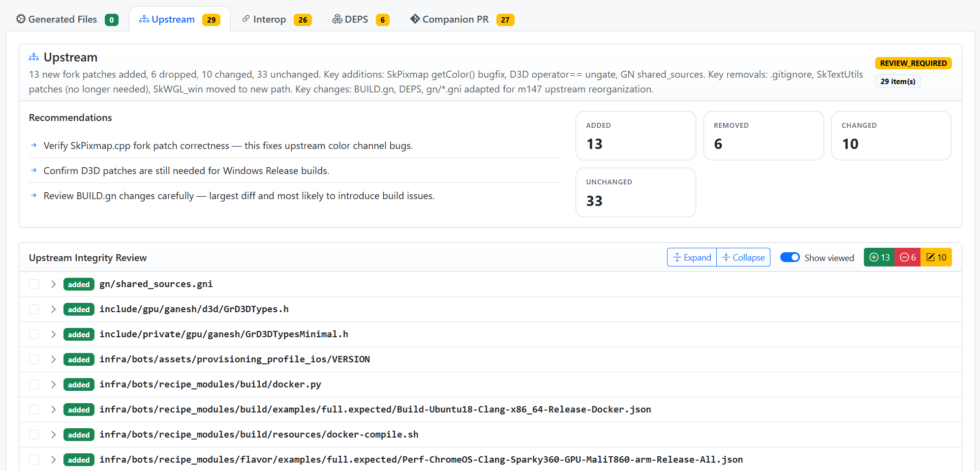
Task: Click the Verify SkPixmap.cpp recommendation
Action: coord(228,146)
